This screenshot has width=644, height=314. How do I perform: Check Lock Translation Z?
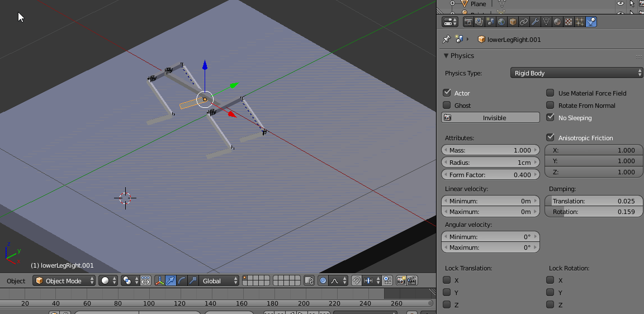tap(447, 305)
